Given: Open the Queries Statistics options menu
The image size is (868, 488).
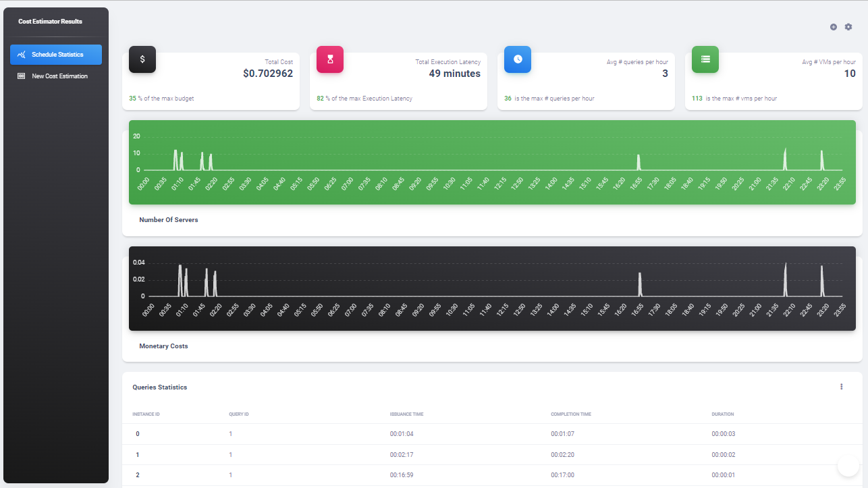Looking at the screenshot, I should pos(842,387).
